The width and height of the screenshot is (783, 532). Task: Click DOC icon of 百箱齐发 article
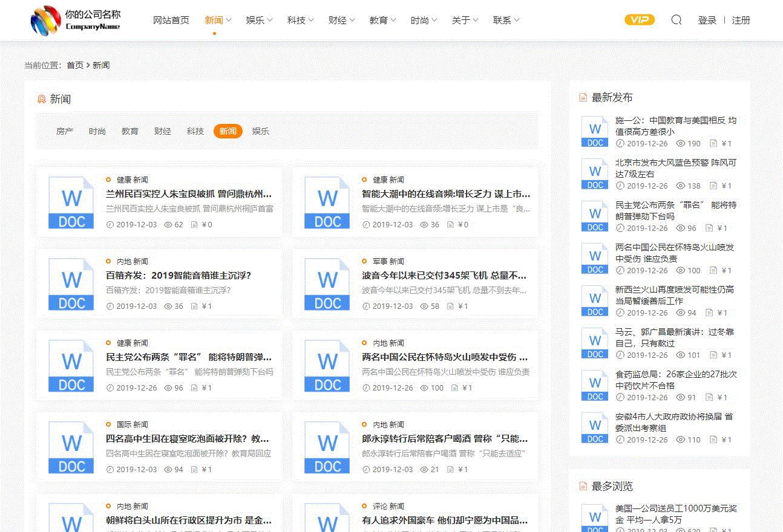point(71,284)
